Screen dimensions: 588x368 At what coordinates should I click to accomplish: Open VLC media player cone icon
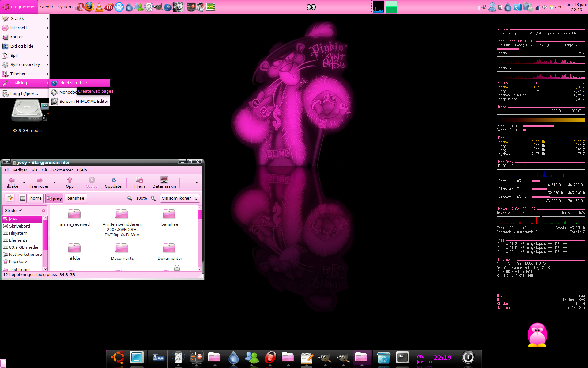pyautogui.click(x=99, y=7)
